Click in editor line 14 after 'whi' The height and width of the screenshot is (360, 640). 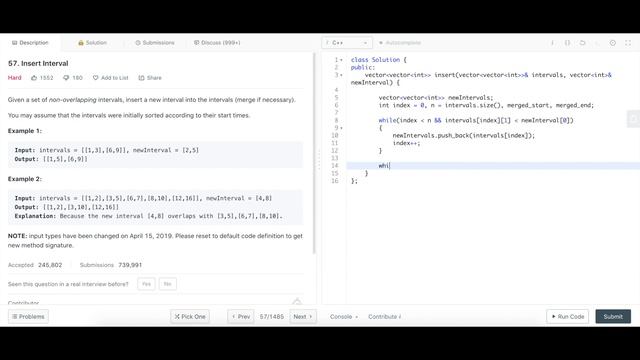[390, 165]
